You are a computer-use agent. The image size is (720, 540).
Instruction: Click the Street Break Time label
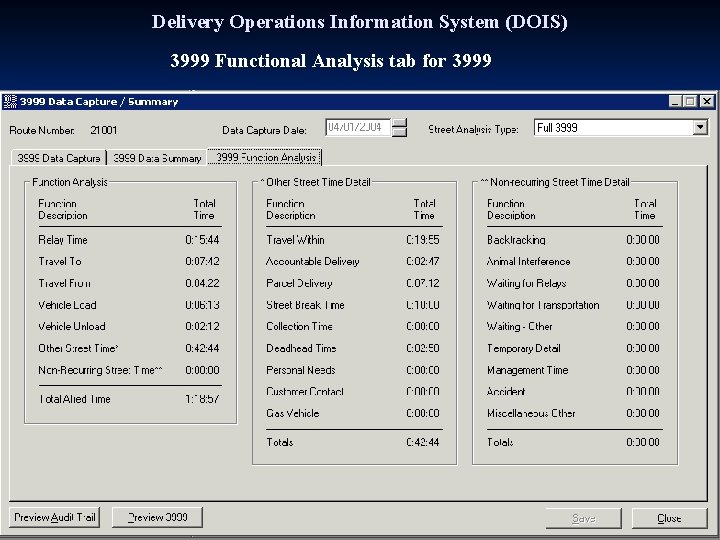tap(305, 305)
